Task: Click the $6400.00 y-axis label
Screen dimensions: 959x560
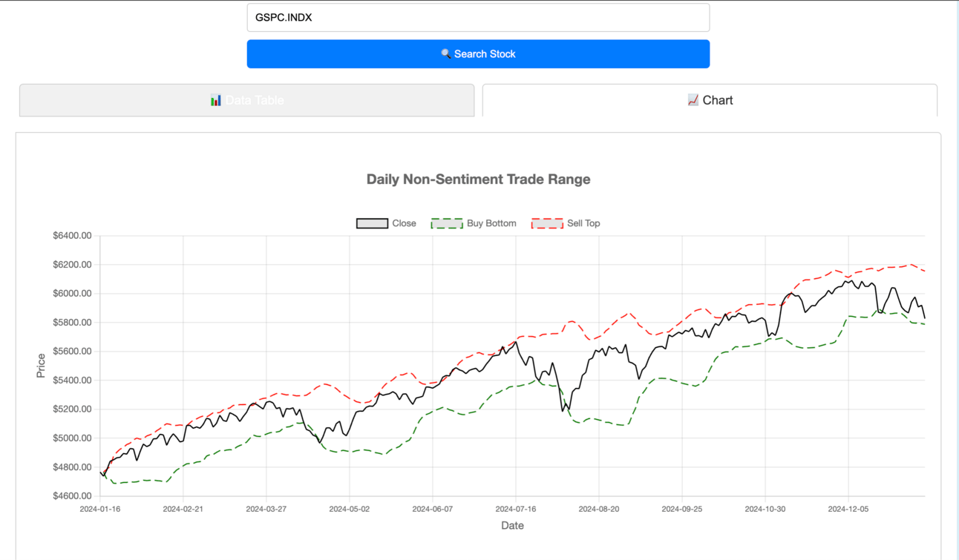Action: (x=72, y=236)
